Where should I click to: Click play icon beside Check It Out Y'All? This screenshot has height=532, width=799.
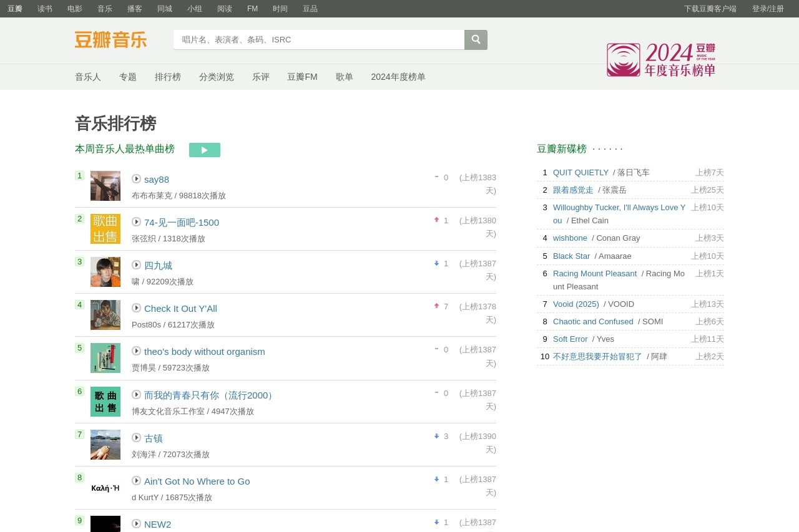pos(136,308)
